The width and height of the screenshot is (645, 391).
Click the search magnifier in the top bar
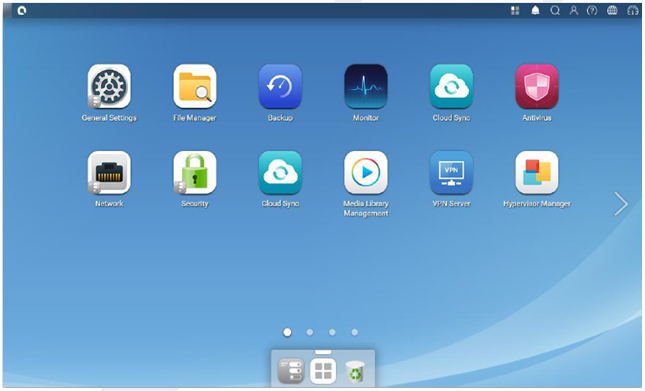click(555, 11)
